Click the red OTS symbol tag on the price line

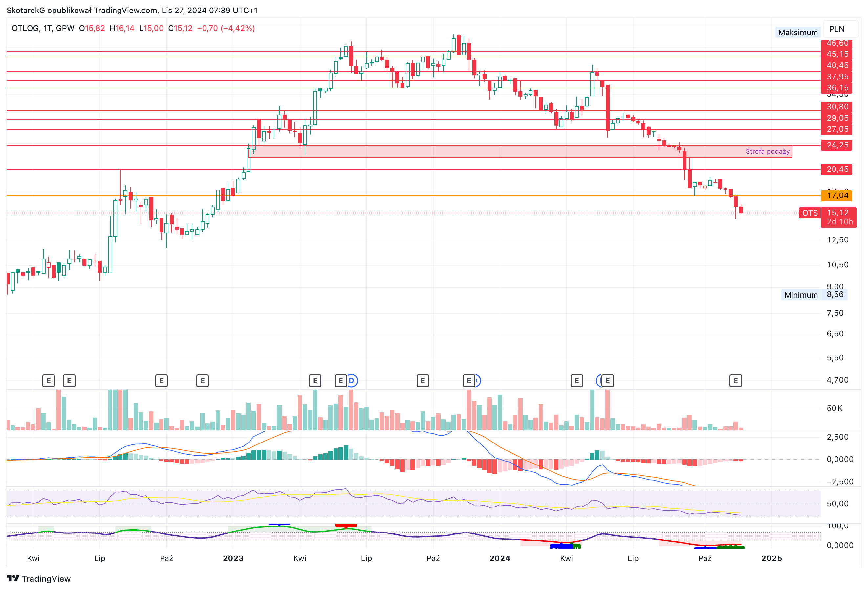click(810, 213)
